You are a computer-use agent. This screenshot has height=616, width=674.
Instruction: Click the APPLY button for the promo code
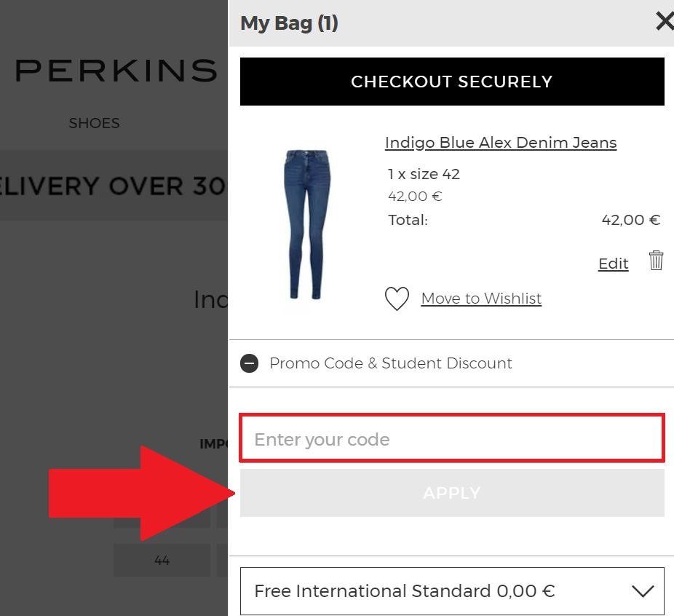[451, 492]
